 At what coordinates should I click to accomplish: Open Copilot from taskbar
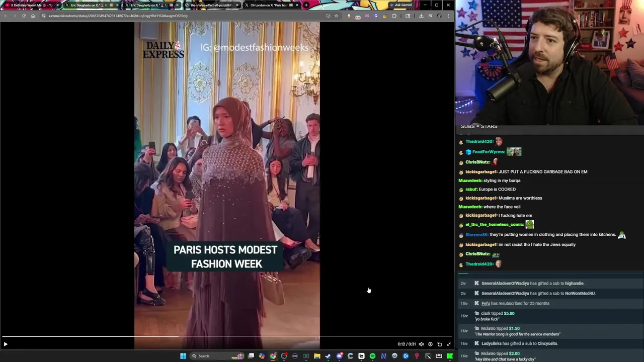point(262,356)
